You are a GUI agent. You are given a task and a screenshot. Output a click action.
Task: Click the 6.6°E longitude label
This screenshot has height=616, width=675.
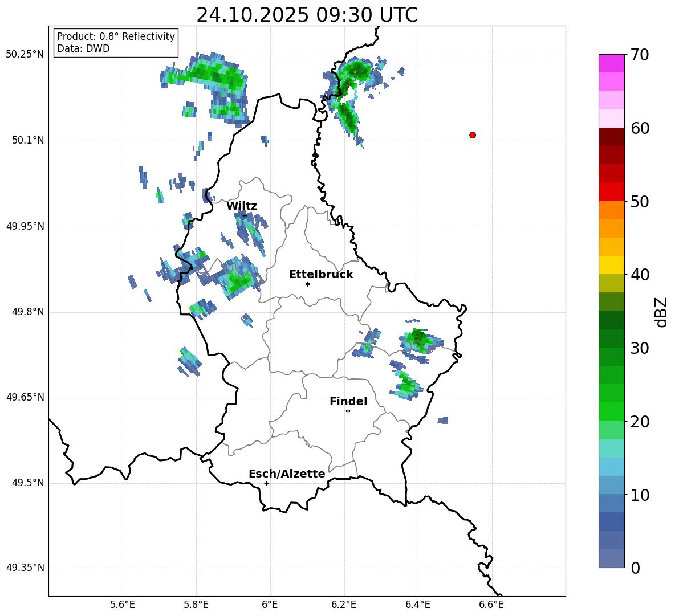tap(491, 605)
